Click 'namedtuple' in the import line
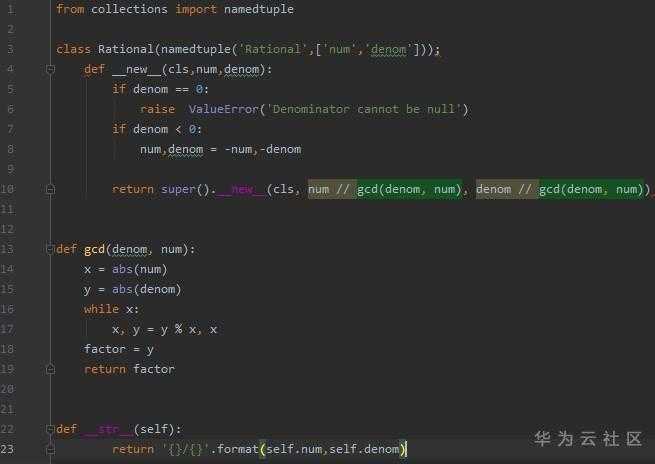This screenshot has width=655, height=464. point(259,9)
